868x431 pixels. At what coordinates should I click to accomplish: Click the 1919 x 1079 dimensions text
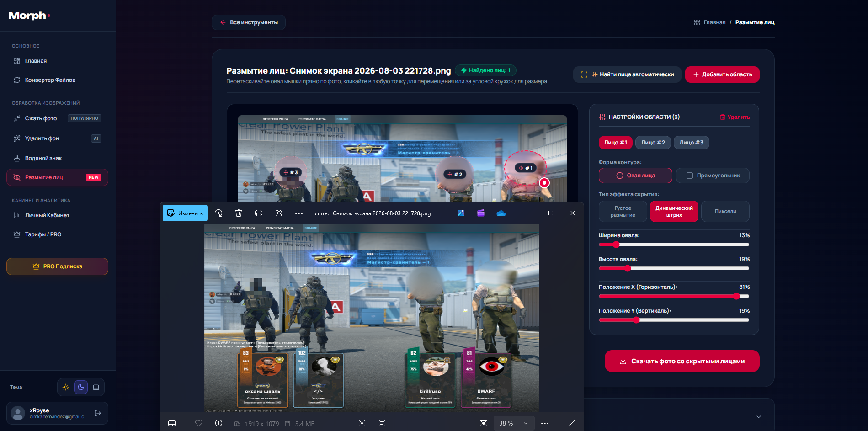(262, 424)
